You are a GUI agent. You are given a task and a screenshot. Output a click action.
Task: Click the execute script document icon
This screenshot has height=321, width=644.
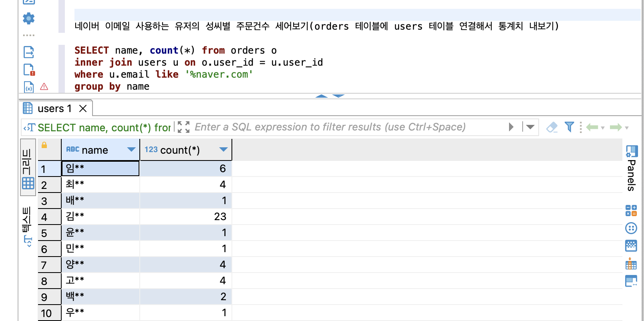pyautogui.click(x=28, y=52)
